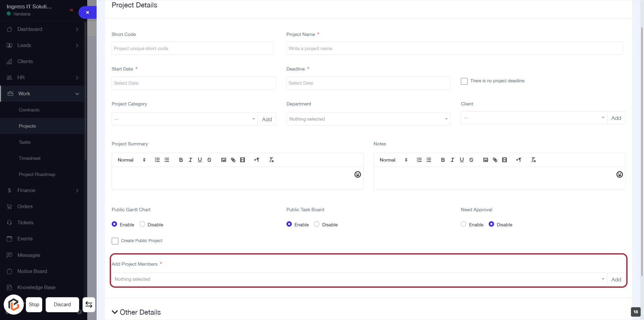
Task: Click the Project Name input field
Action: point(454,48)
